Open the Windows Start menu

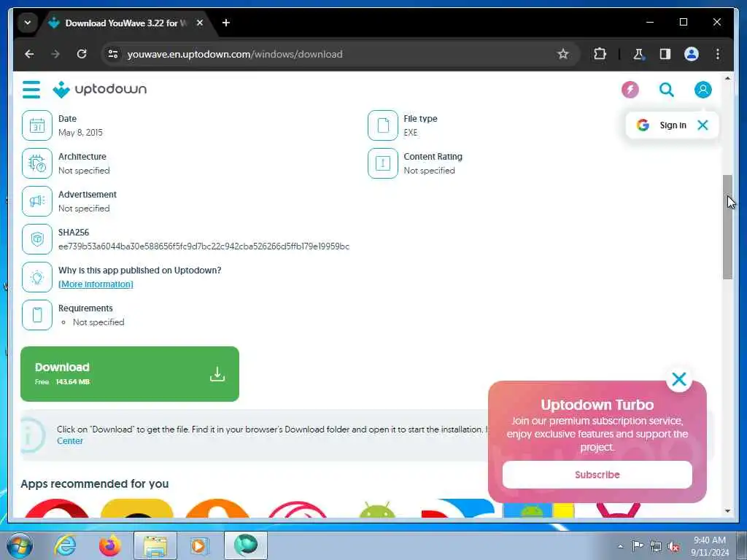click(x=20, y=545)
